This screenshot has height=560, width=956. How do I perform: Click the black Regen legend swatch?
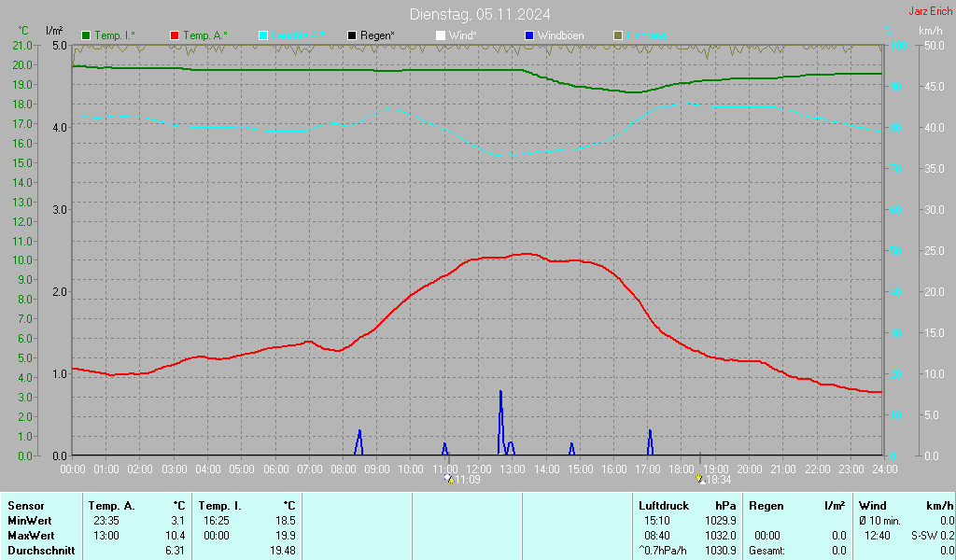[x=352, y=36]
